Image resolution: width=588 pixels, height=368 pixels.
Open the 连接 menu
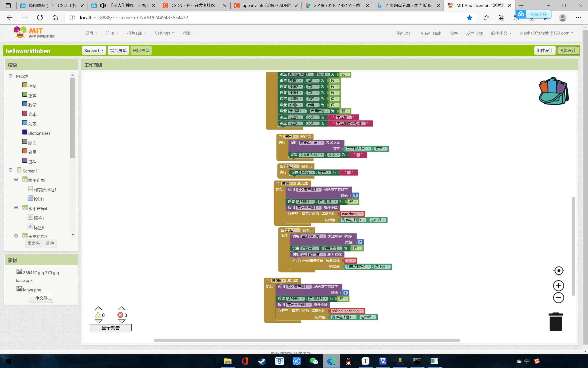tap(112, 33)
